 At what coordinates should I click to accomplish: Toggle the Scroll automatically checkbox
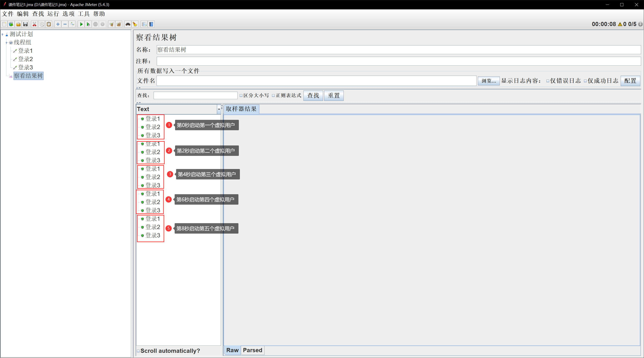(x=138, y=351)
